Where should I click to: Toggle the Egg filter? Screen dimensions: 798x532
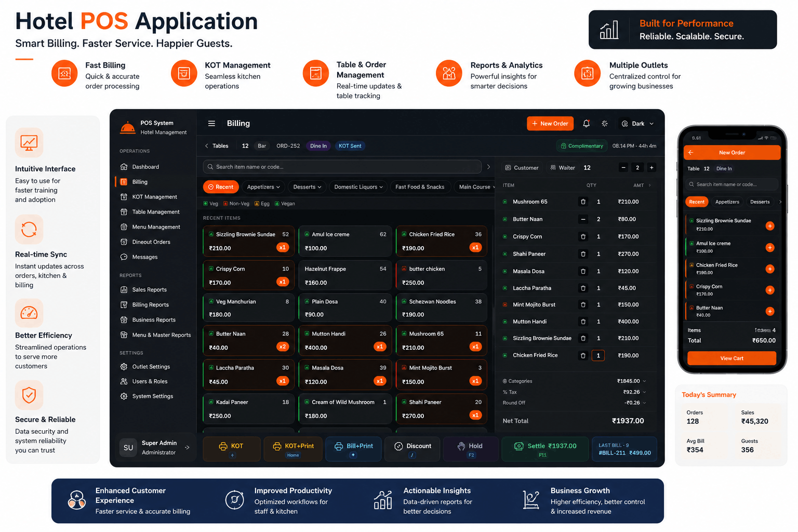pyautogui.click(x=262, y=204)
